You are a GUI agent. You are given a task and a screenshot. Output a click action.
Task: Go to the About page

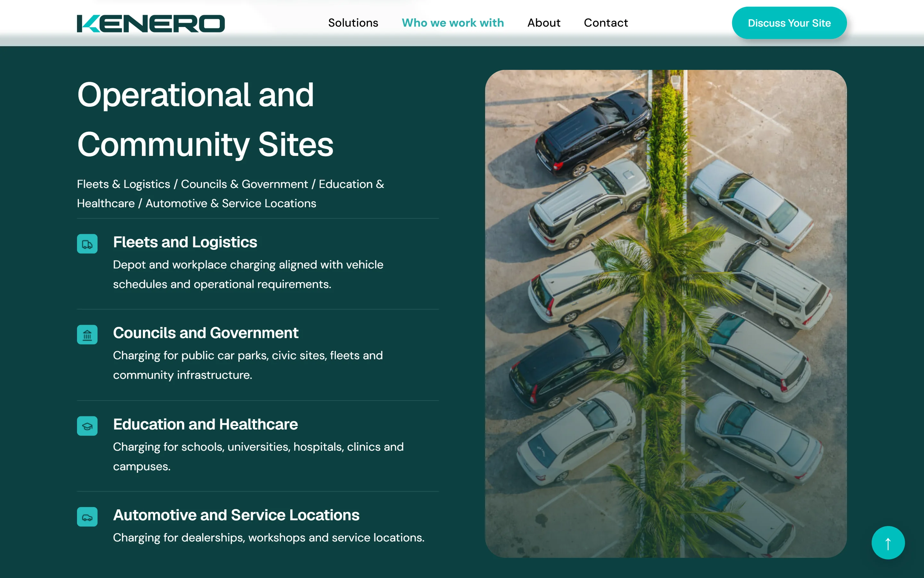click(543, 23)
